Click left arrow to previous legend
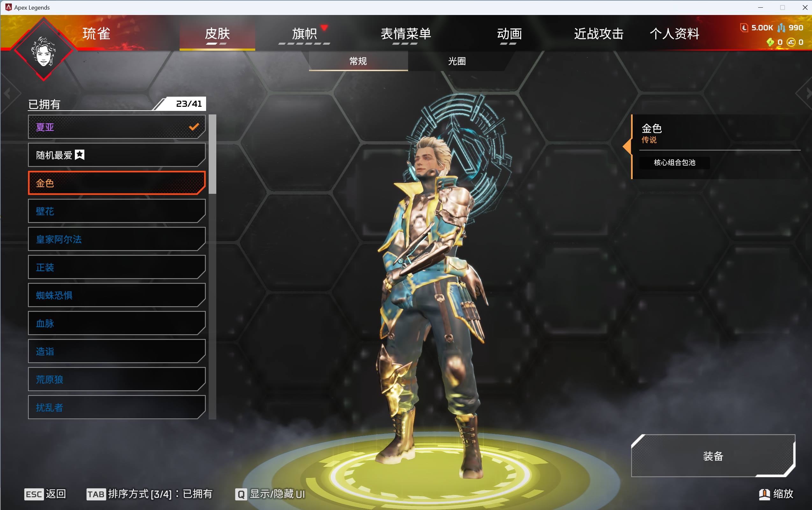This screenshot has width=812, height=510. point(7,93)
